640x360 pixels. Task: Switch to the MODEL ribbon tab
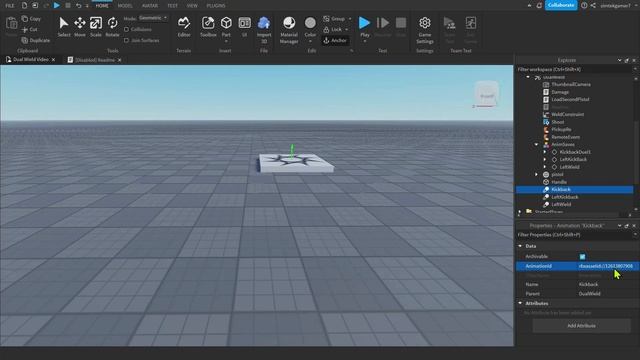125,6
